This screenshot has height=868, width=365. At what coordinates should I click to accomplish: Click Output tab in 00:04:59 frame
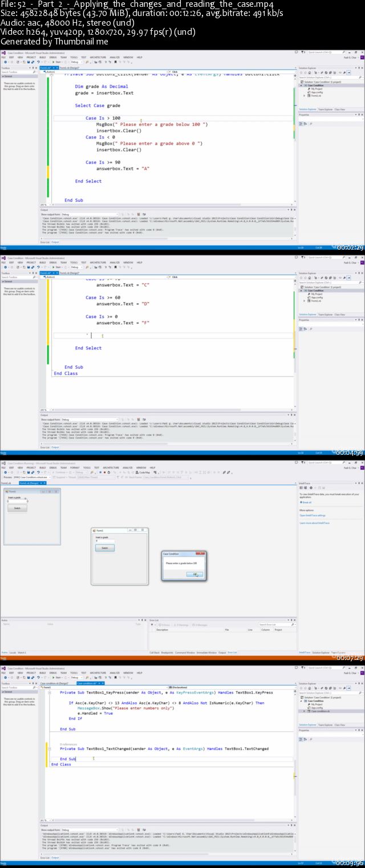pos(55,447)
